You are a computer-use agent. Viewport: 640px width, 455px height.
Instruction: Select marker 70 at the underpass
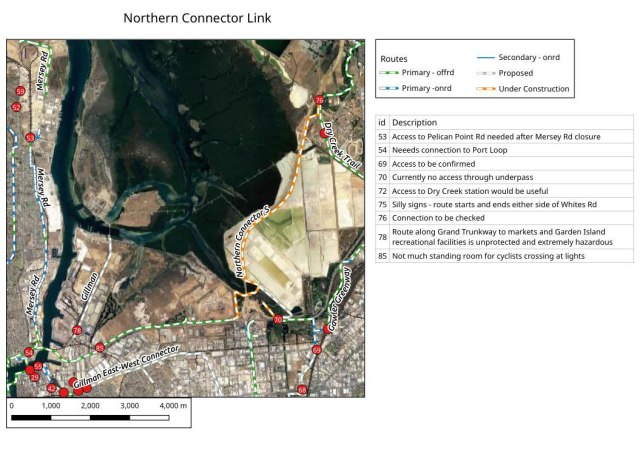pos(278,320)
